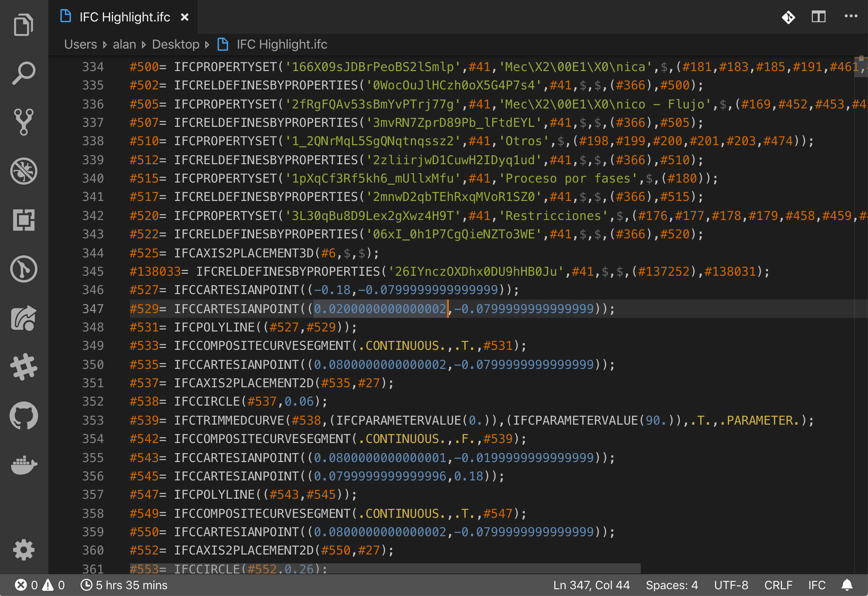The image size is (868, 596).
Task: Open the GitHub panel icon
Action: 23,415
